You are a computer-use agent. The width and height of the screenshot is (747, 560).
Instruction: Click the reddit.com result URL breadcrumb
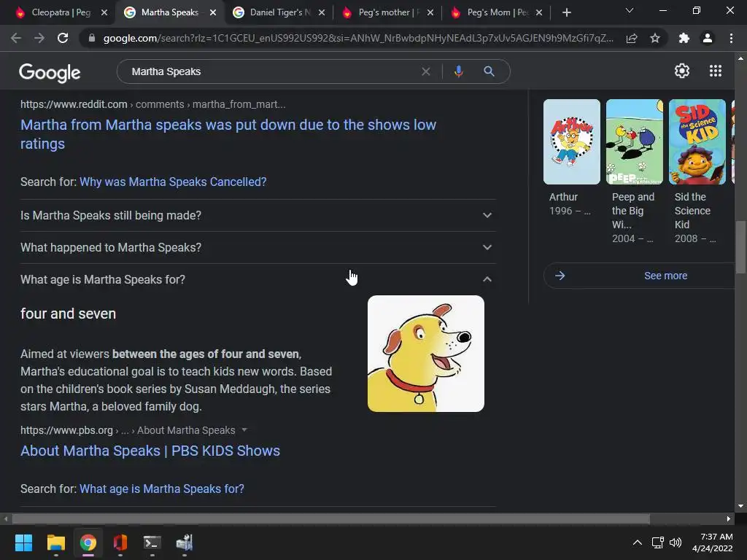(153, 104)
